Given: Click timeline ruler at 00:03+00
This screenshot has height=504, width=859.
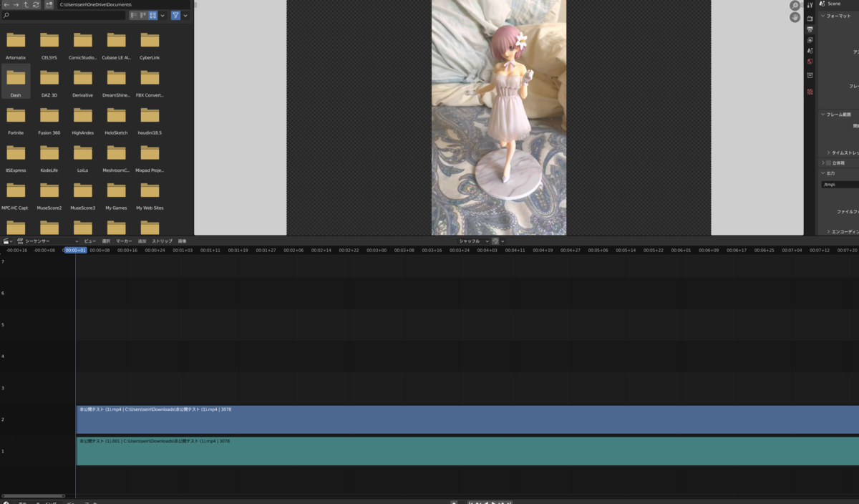Looking at the screenshot, I should click(377, 251).
